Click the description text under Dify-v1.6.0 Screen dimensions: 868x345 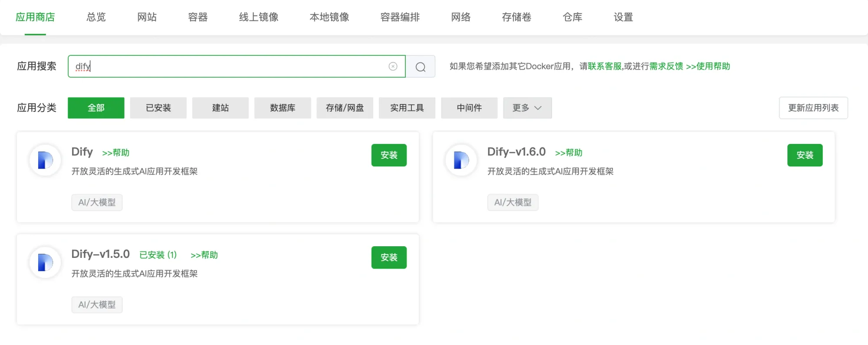tap(550, 172)
